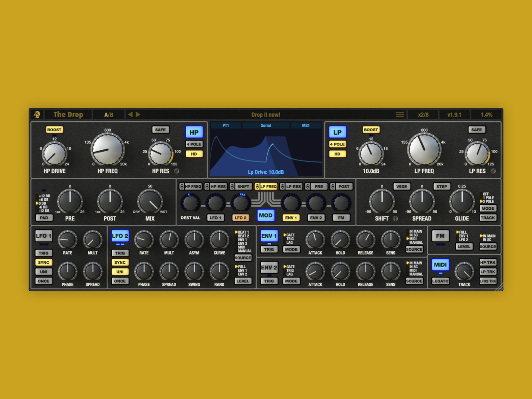Open the MS1 filter model menu
Screen dimensions: 532x399
pyautogui.click(x=306, y=125)
